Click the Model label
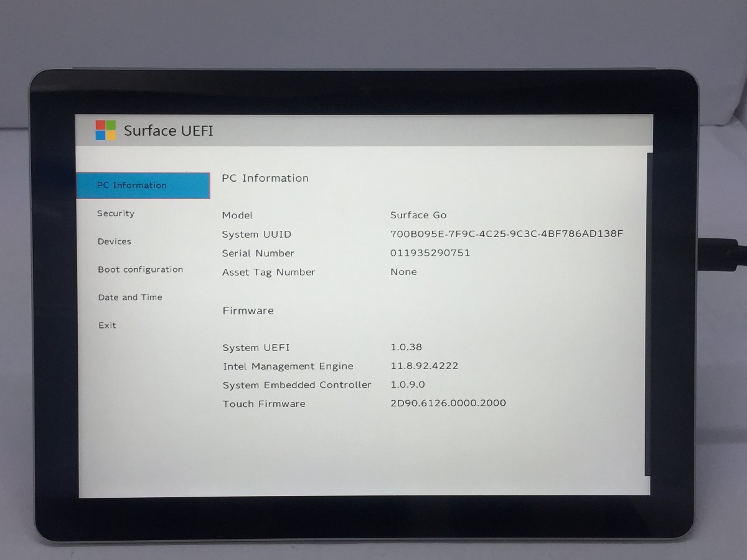 [237, 215]
